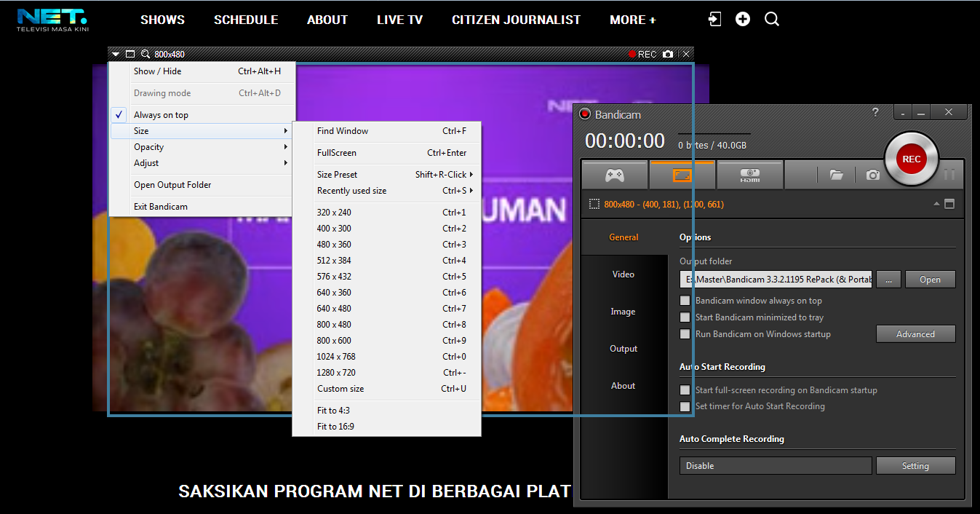Choose Custom size menu item
This screenshot has height=514, width=980.
(x=386, y=389)
